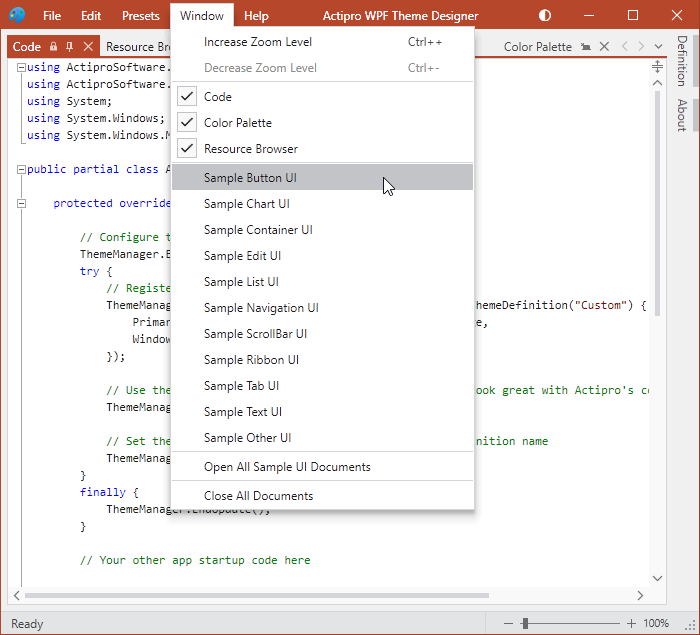
Task: Open the Edit menu
Action: (x=91, y=16)
